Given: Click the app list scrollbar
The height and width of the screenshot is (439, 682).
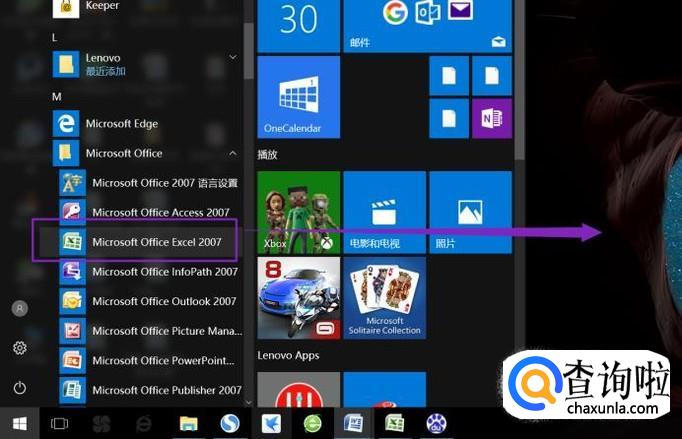Looking at the screenshot, I should (249, 50).
